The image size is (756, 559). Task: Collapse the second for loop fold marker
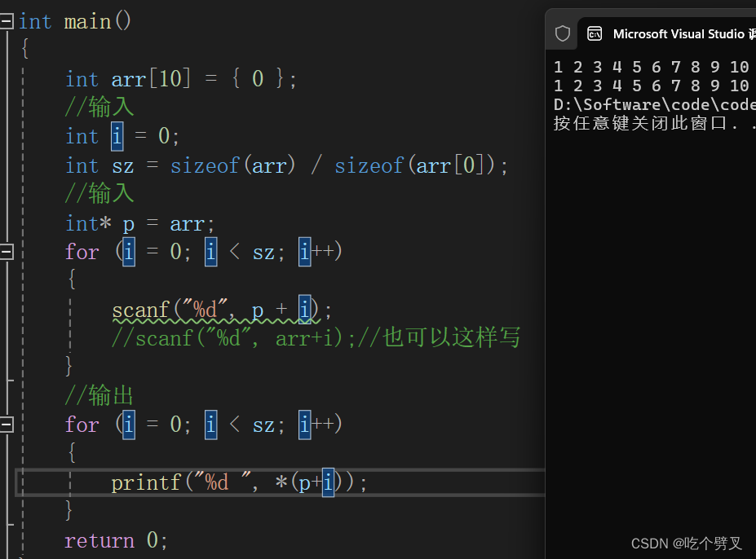pos(7,425)
